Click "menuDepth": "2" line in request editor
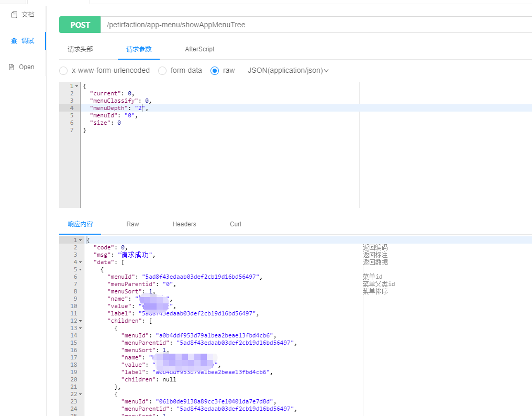 coord(119,108)
